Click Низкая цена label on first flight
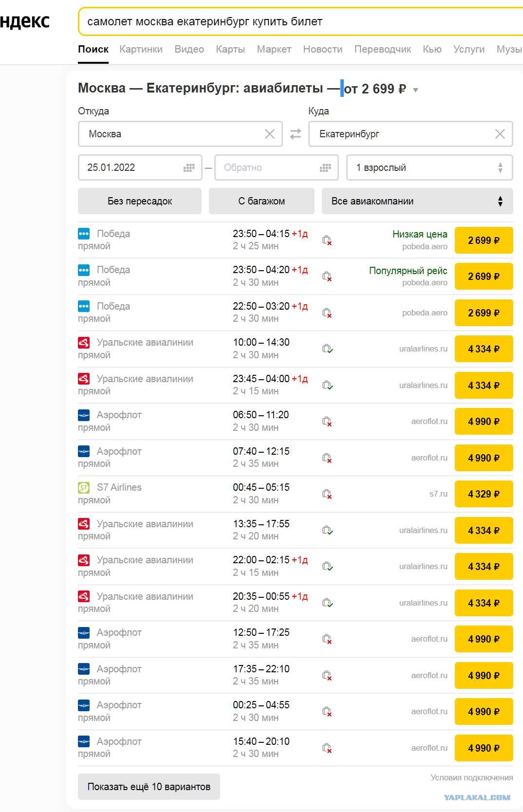Screen dimensions: 523x812 420,234
